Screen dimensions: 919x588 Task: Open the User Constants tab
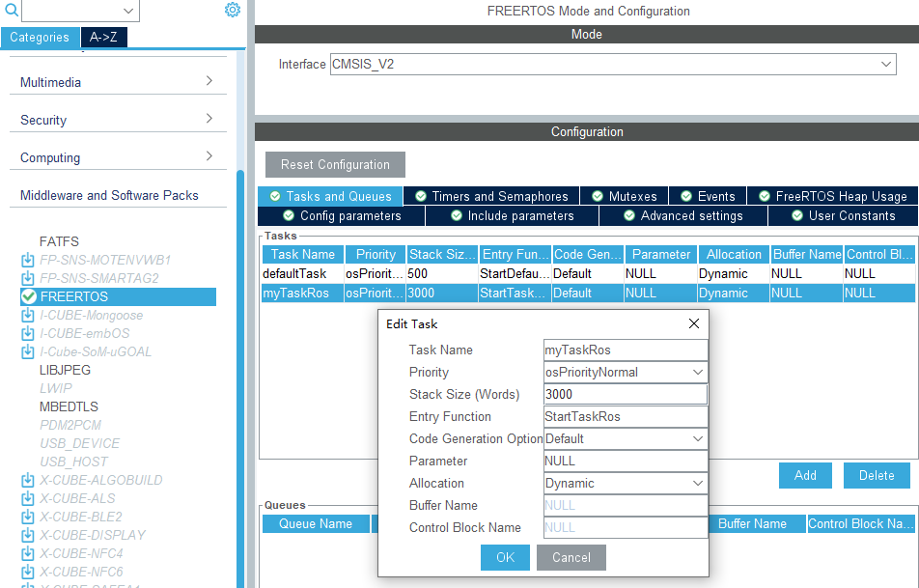tap(844, 215)
